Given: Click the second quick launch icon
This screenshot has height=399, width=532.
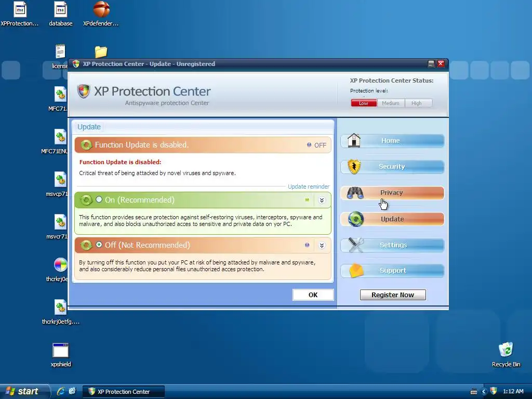Looking at the screenshot, I should coord(72,391).
